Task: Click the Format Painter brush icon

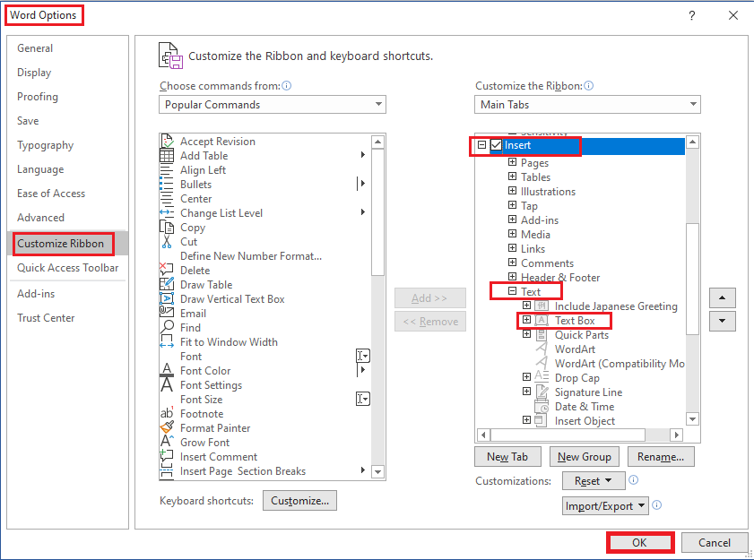Action: 167,427
